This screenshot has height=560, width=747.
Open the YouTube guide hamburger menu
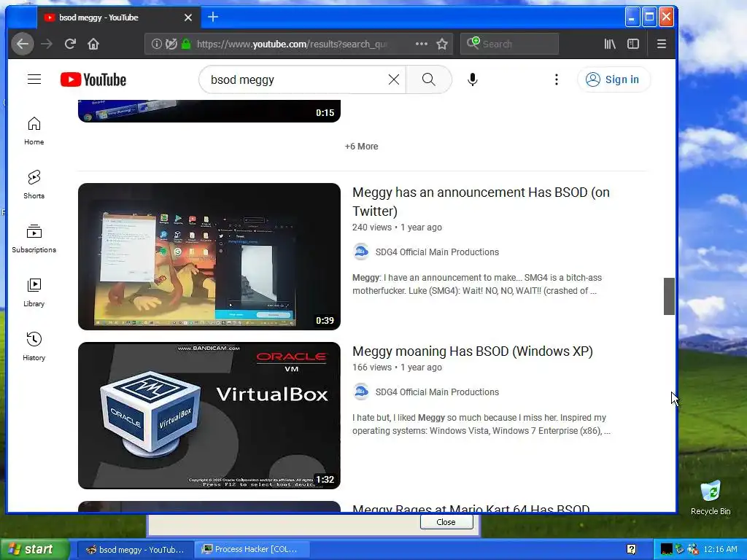tap(34, 79)
